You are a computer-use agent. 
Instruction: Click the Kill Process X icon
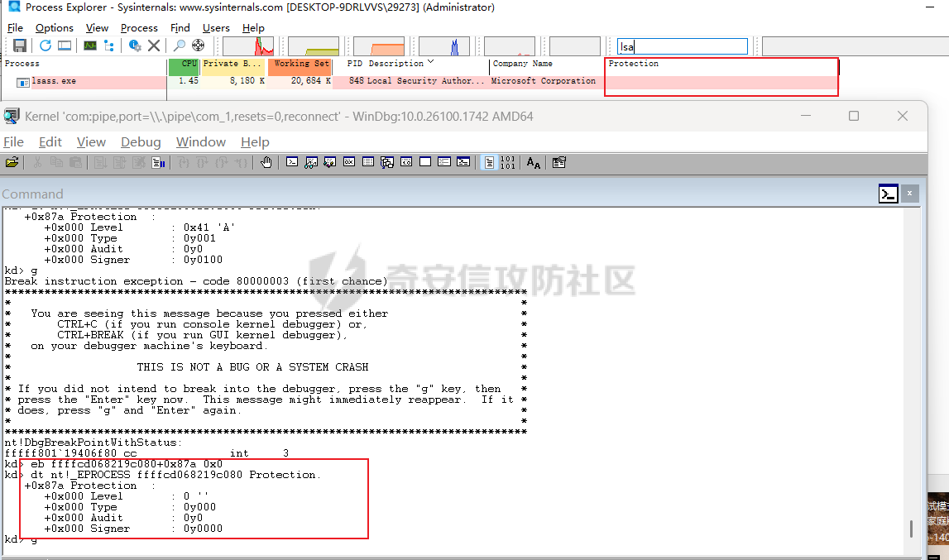pos(154,45)
